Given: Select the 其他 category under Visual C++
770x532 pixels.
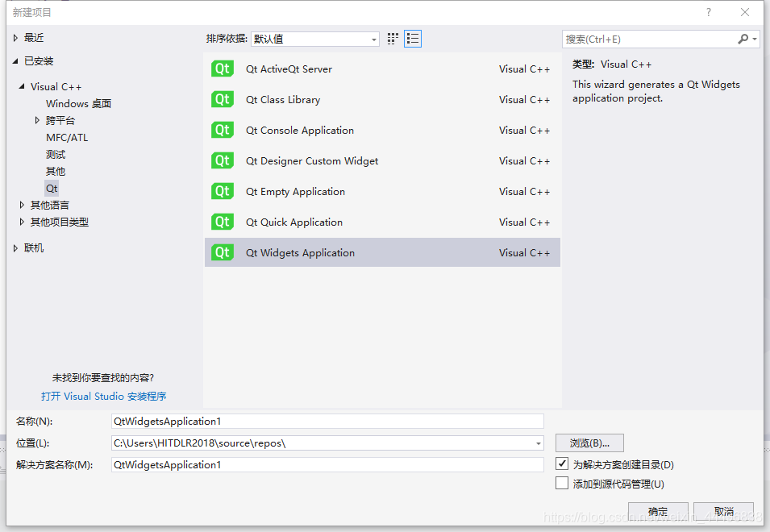Looking at the screenshot, I should [56, 171].
